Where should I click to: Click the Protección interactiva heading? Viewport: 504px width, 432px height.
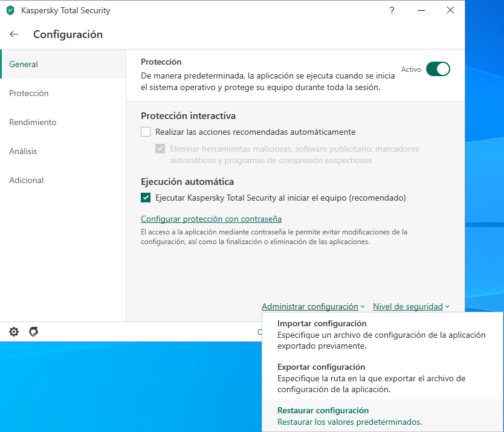coord(188,116)
